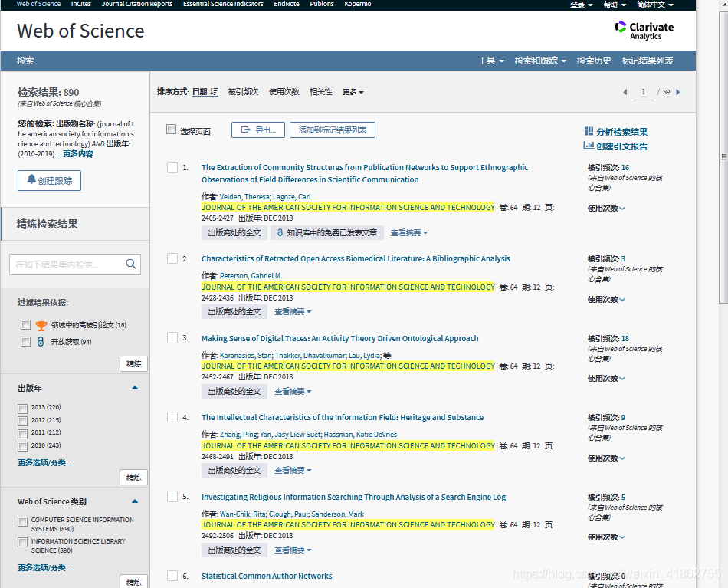Image resolution: width=728 pixels, height=588 pixels.
Task: Open Essential Science Indicators link
Action: [x=223, y=4]
